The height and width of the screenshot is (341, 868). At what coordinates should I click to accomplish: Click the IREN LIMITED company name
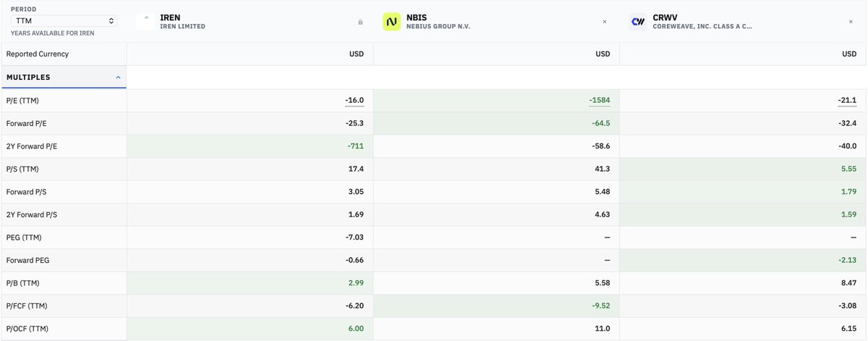pos(182,27)
